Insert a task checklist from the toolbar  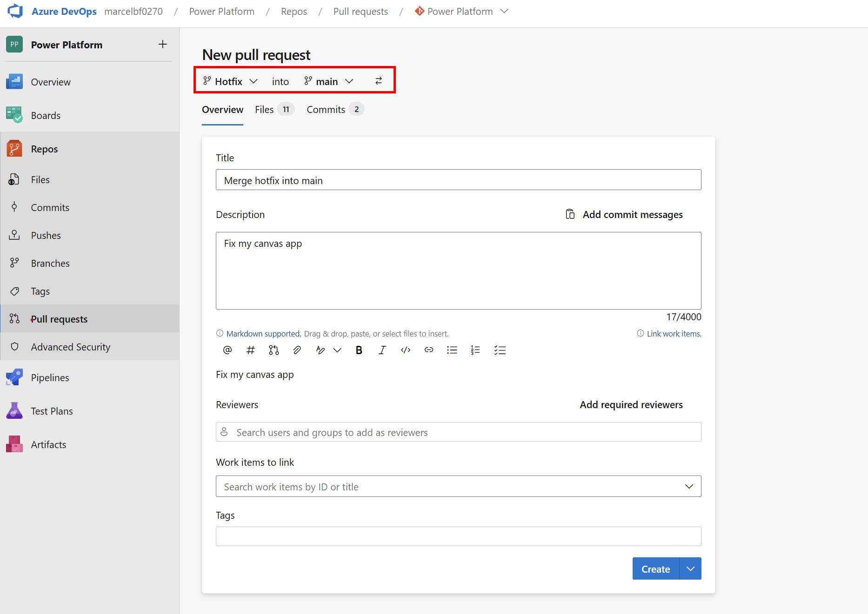(x=500, y=350)
